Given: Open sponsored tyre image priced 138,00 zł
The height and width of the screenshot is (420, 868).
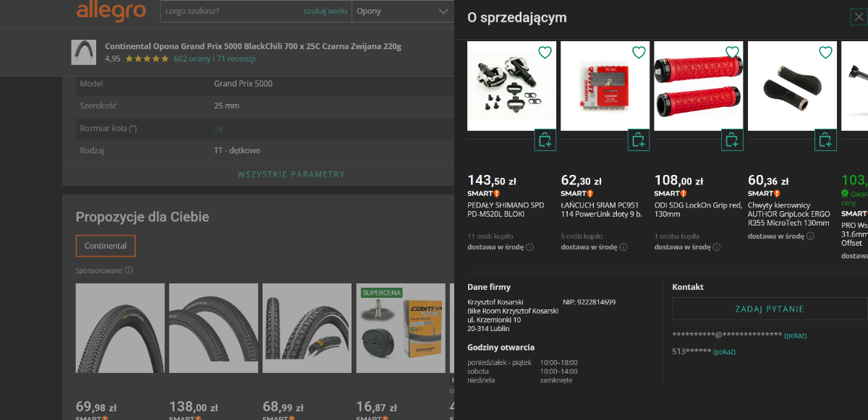Looking at the screenshot, I should [x=213, y=328].
